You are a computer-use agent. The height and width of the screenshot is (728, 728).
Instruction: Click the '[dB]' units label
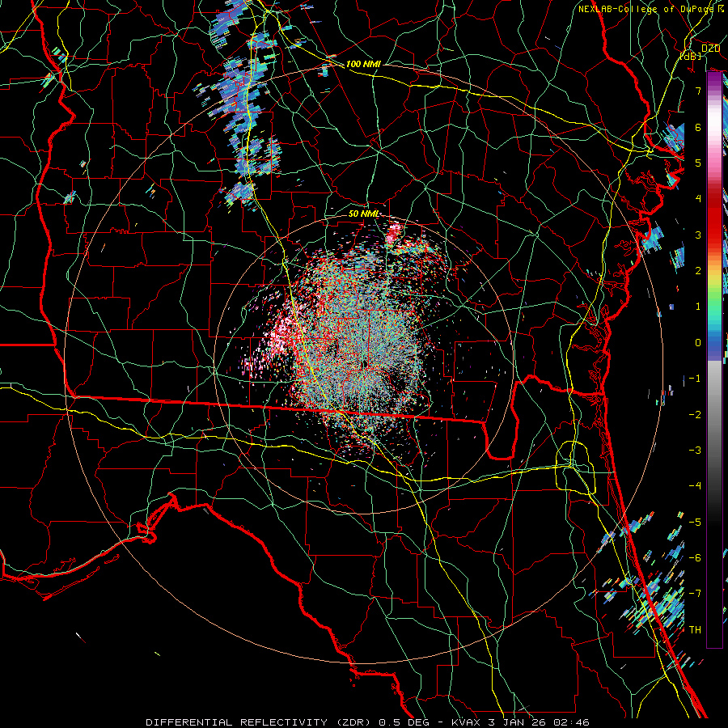[x=691, y=56]
